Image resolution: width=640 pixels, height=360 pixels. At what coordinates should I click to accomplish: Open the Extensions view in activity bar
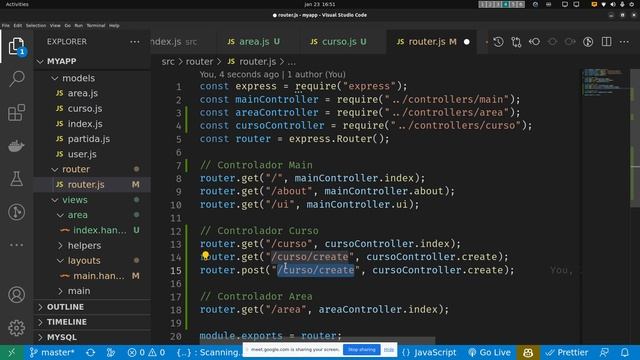(16, 112)
